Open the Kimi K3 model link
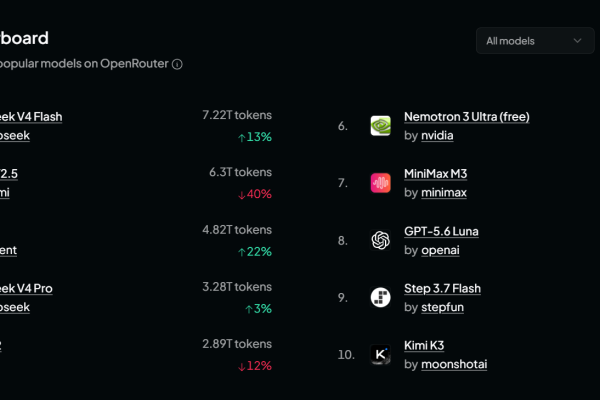 coord(424,345)
